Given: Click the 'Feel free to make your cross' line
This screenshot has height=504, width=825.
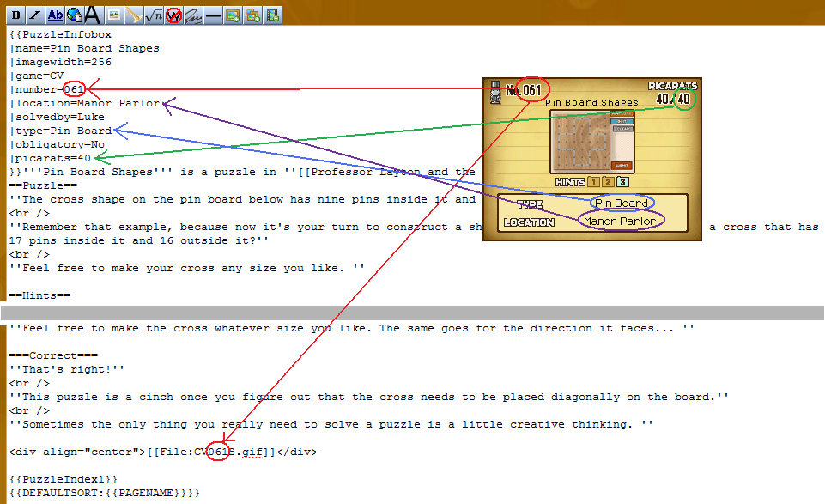Looking at the screenshot, I should pos(187,268).
